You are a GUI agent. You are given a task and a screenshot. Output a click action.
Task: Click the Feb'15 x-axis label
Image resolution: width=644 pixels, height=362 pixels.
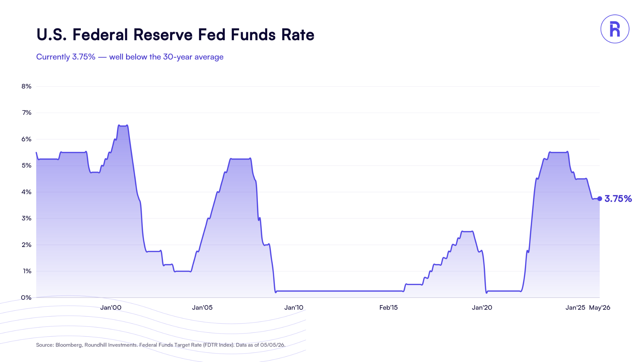[x=388, y=308]
